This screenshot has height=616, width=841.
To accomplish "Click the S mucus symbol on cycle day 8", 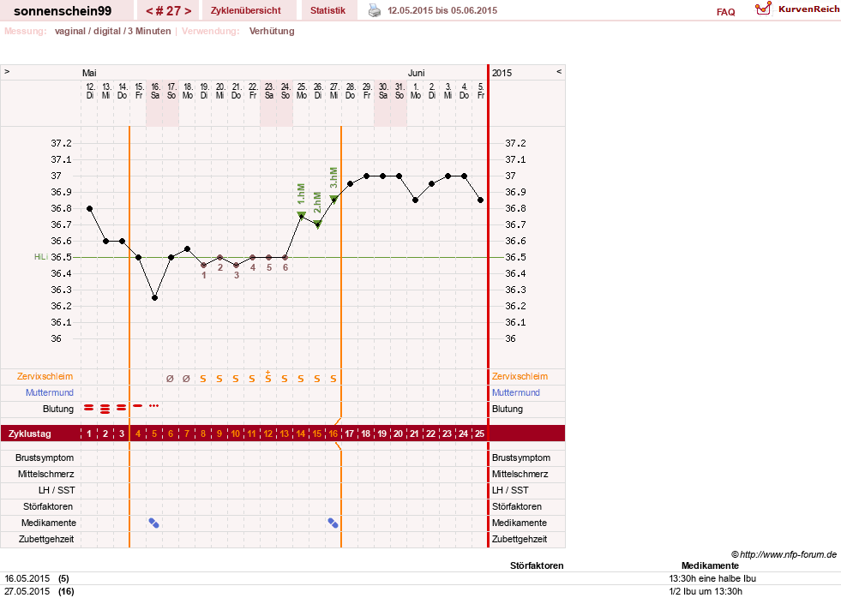I will click(x=202, y=379).
